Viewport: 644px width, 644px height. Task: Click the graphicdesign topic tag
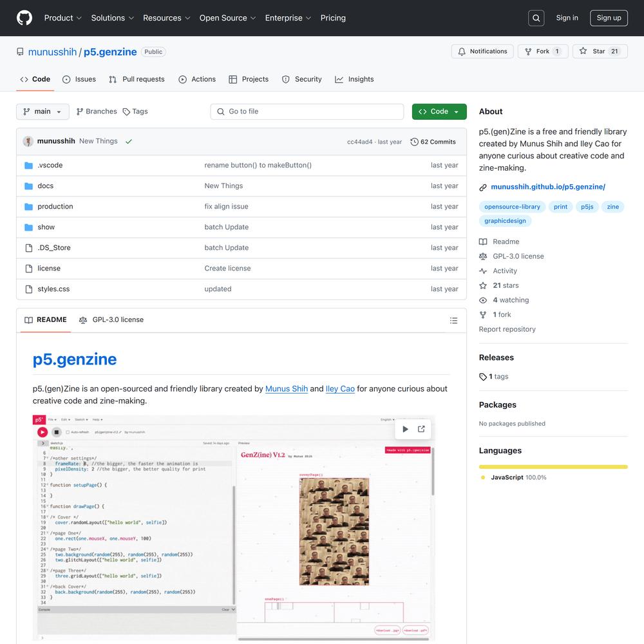[505, 221]
